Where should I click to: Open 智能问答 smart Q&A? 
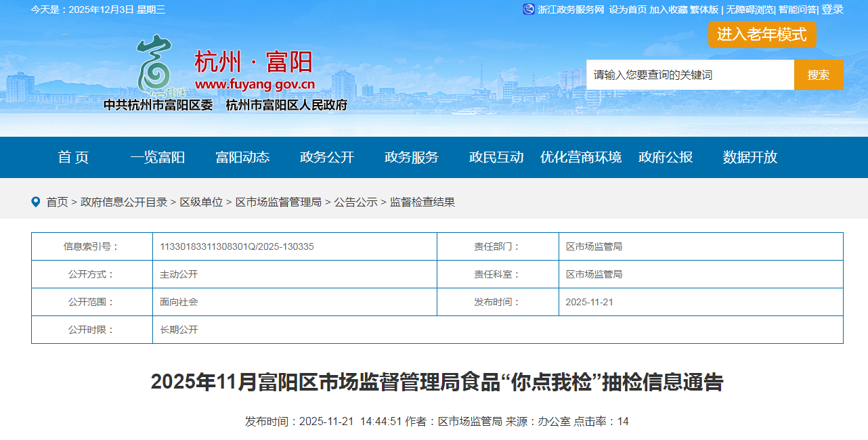[797, 9]
